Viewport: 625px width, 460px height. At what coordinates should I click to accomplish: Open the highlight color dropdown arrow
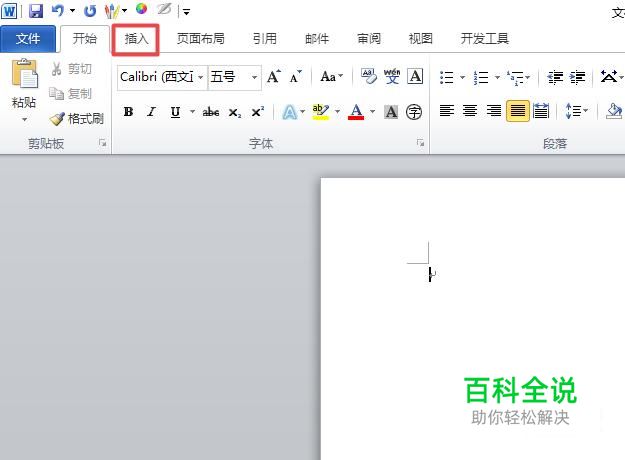tap(337, 112)
